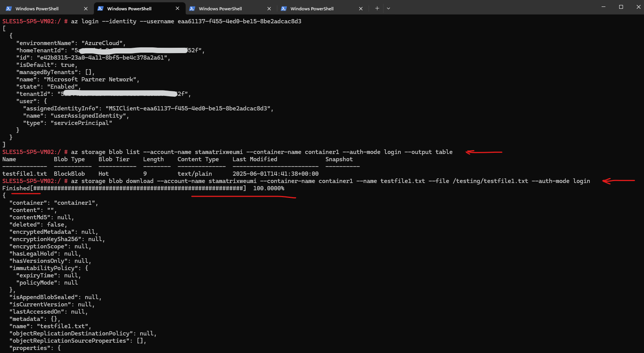Click the '100.0000%' progress value

point(269,188)
